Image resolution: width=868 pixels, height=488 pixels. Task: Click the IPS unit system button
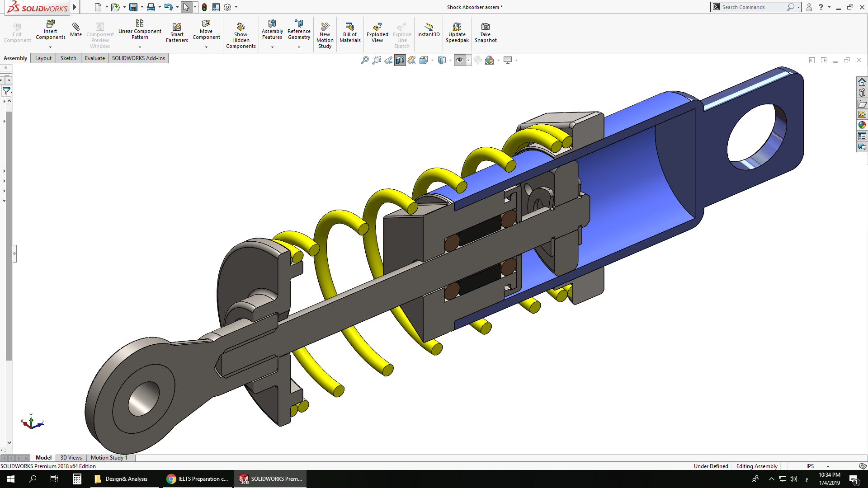(x=810, y=466)
